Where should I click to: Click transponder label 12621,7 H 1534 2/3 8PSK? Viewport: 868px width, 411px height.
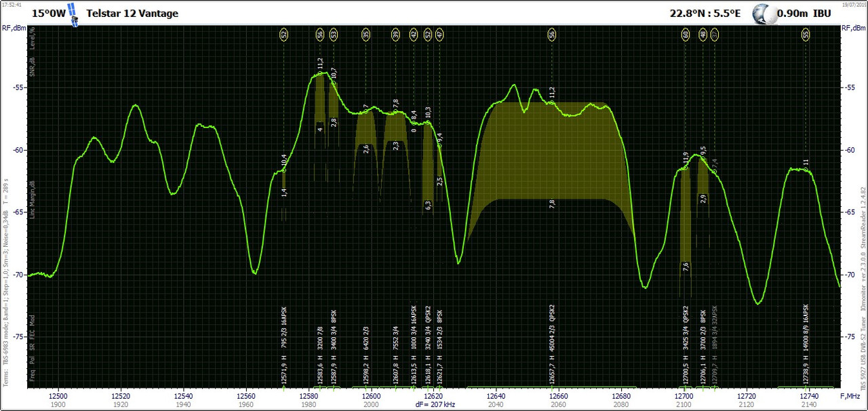(439, 348)
